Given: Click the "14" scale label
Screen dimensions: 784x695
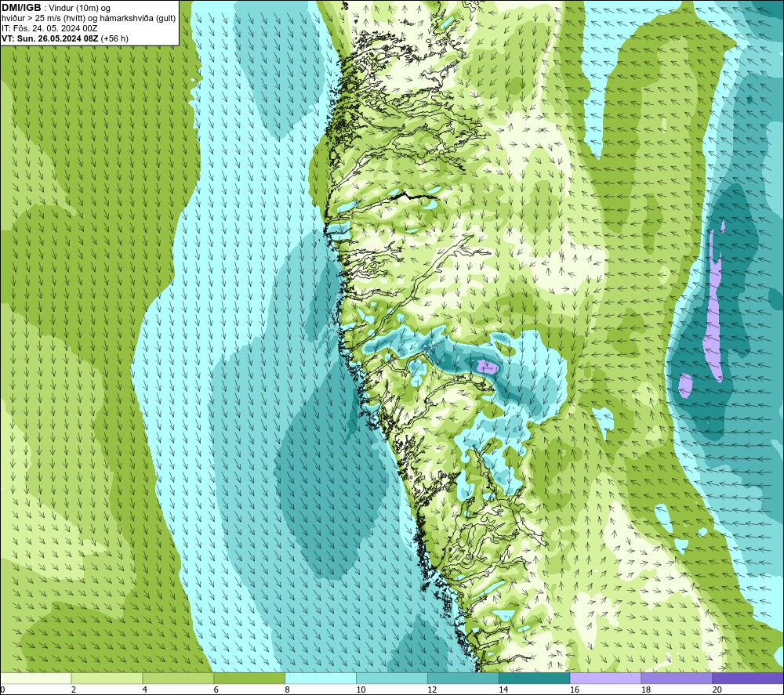Looking at the screenshot, I should pyautogui.click(x=503, y=690).
